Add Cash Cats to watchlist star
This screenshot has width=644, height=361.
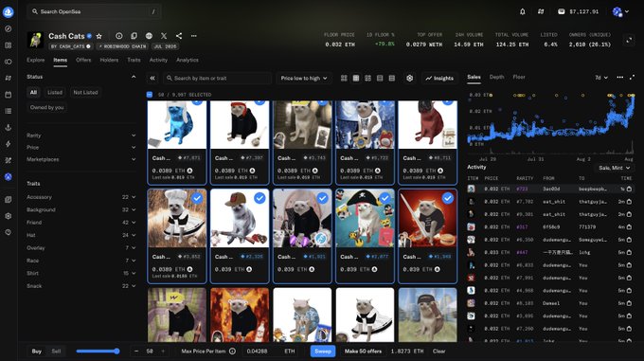(x=99, y=36)
